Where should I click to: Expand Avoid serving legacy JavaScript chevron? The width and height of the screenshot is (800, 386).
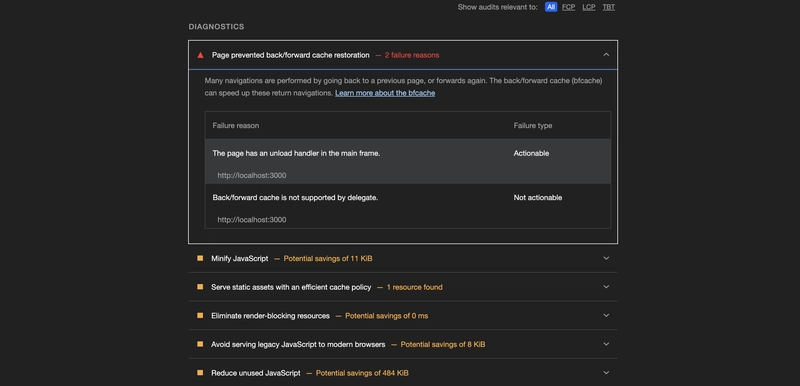[x=606, y=344]
